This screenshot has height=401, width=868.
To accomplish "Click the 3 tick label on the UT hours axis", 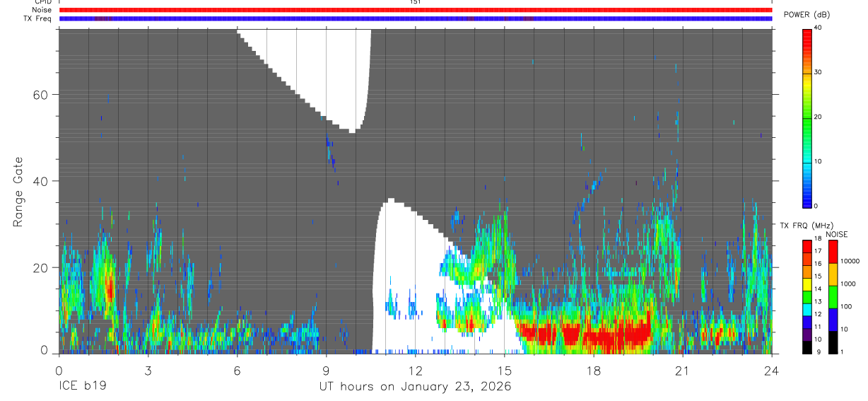I will 147,370.
